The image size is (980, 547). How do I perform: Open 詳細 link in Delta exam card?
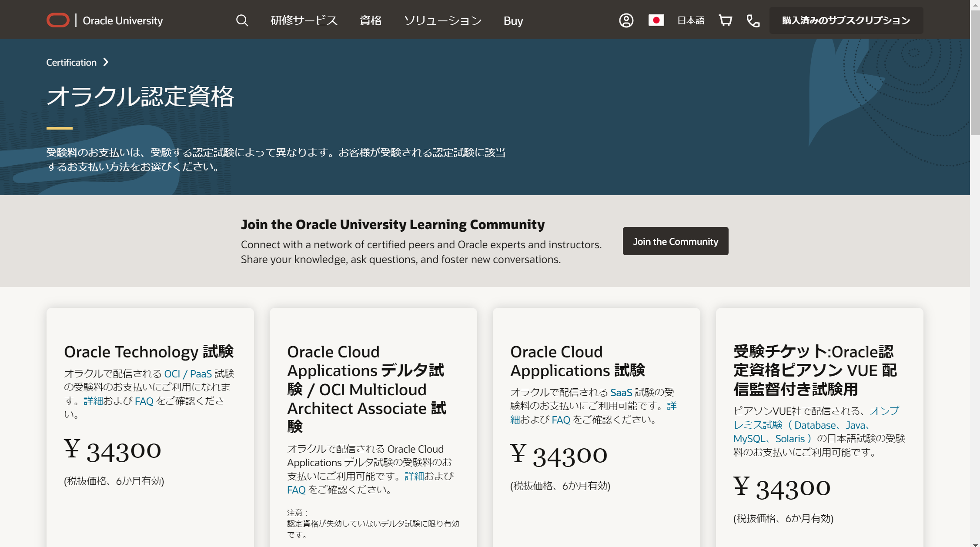(414, 476)
